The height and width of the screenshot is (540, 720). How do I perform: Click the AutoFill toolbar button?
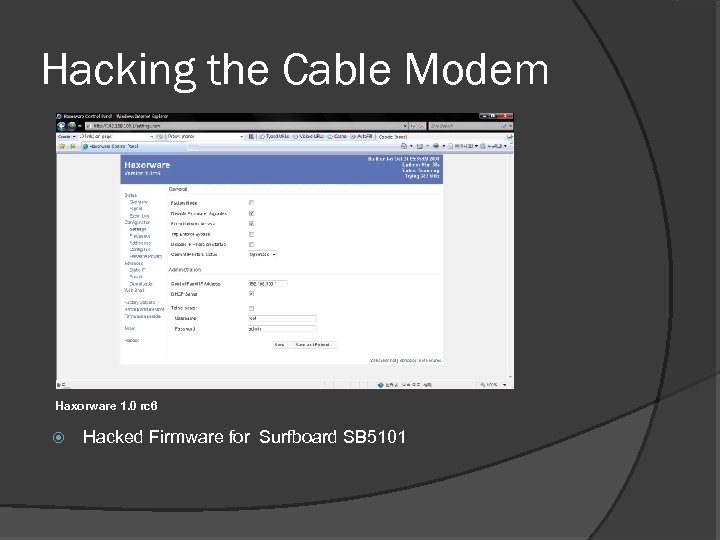click(362, 137)
